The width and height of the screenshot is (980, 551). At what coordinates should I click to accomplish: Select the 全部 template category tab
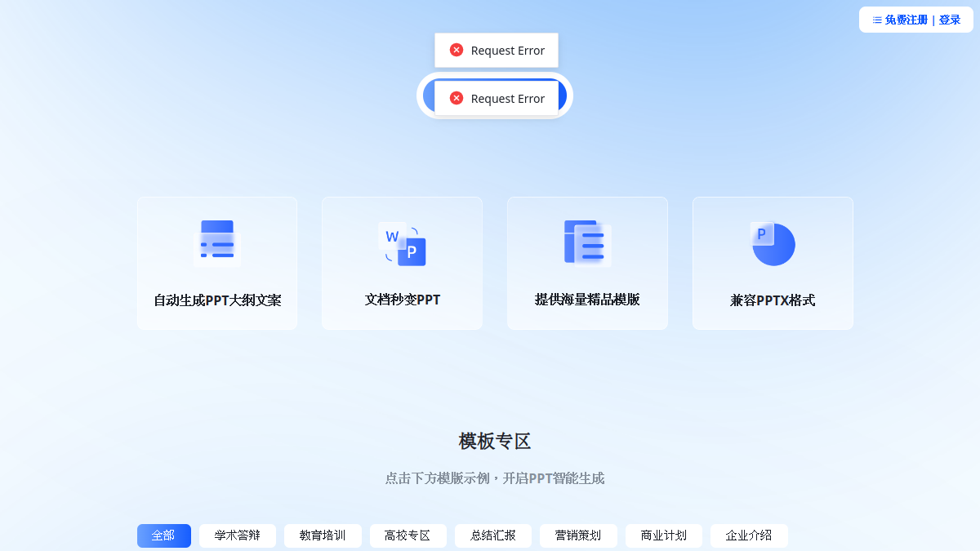click(x=164, y=535)
